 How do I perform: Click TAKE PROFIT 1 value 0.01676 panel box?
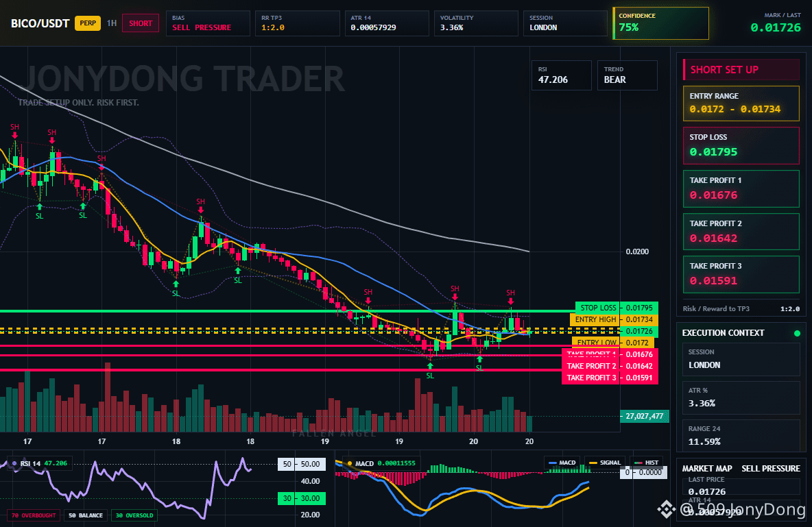tap(741, 188)
